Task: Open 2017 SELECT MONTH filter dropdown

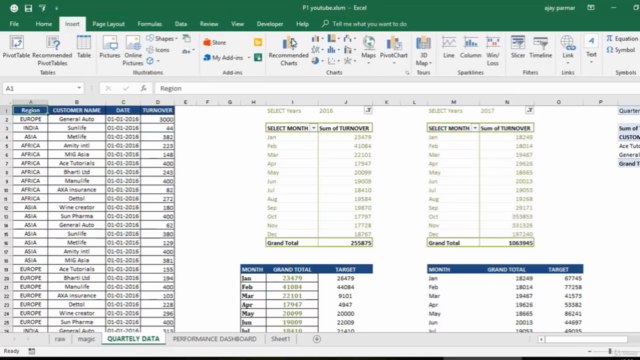Action: point(475,128)
